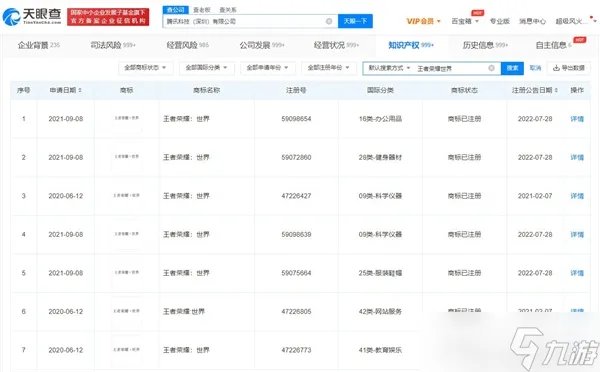The height and width of the screenshot is (372, 600).
Task: Click the 商标已注册 status in row 1
Action: point(465,119)
